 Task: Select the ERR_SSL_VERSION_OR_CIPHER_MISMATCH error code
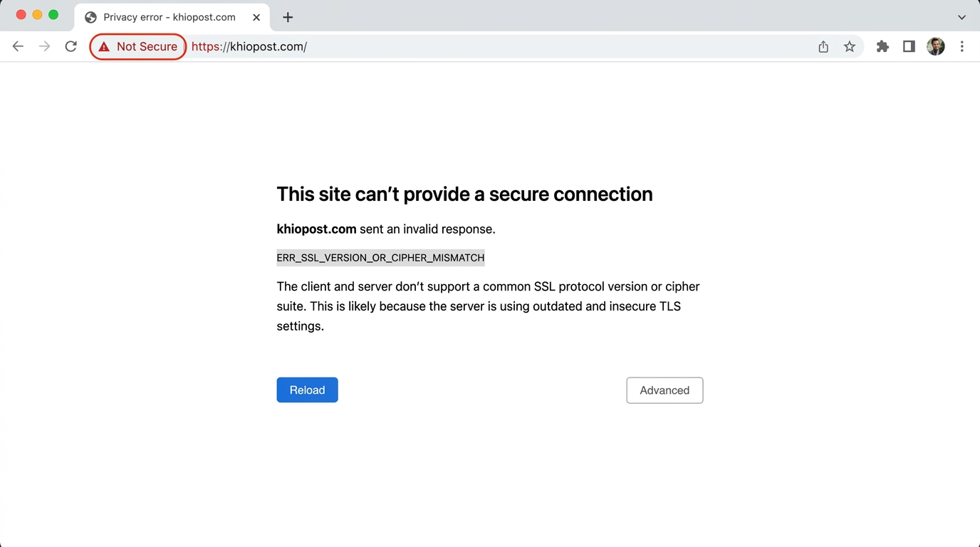tap(380, 258)
